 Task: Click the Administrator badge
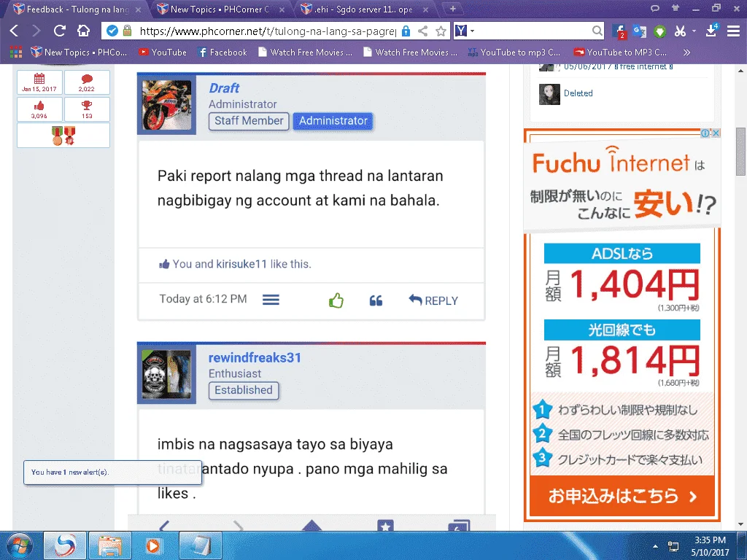click(333, 121)
